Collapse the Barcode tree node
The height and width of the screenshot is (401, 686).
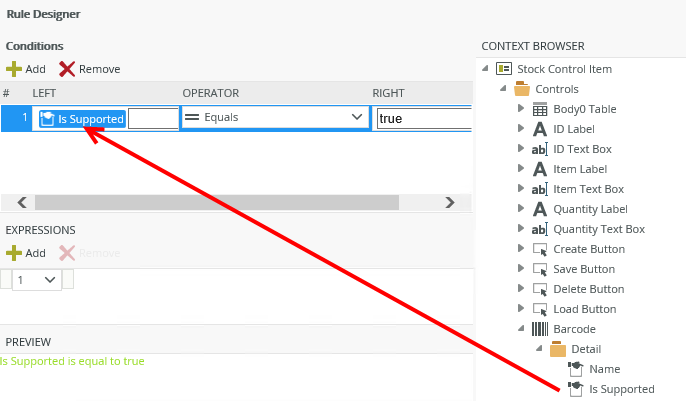(x=521, y=329)
